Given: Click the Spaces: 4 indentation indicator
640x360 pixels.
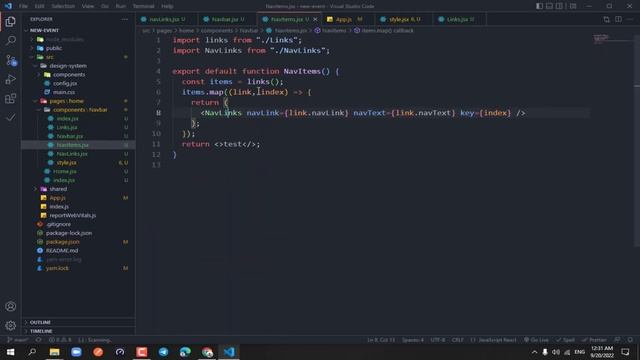Looking at the screenshot, I should coord(413,340).
